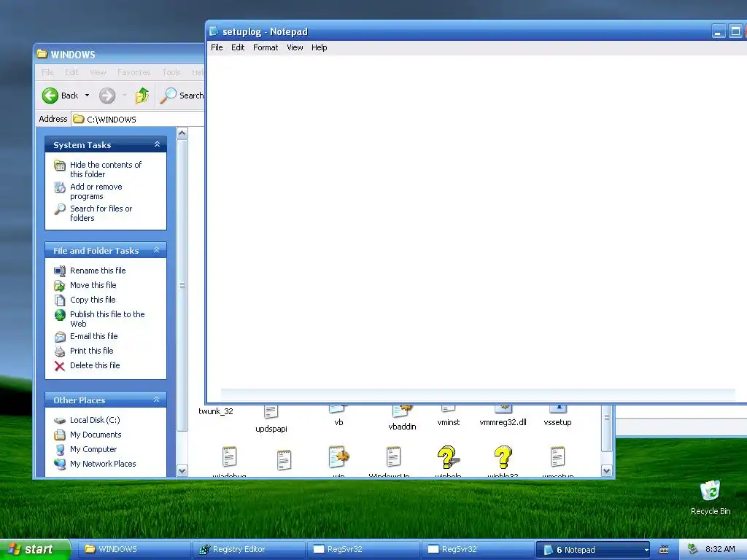Open Notepad's File menu

(217, 47)
